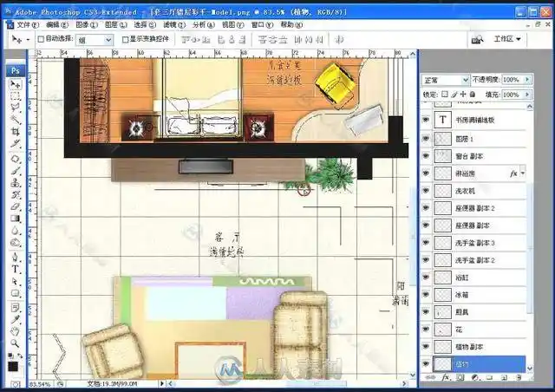Open the opacity slider arrow
This screenshot has height=392, width=555.
tap(527, 80)
